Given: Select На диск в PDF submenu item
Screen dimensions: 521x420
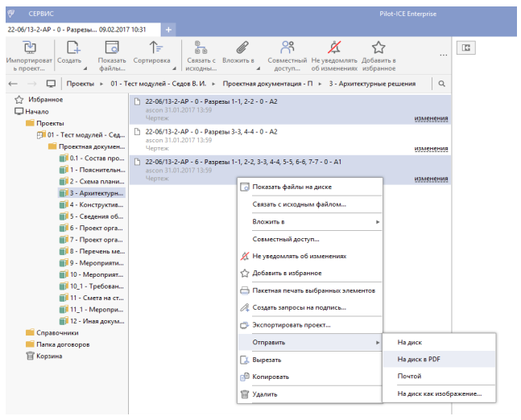Looking at the screenshot, I should 439,359.
